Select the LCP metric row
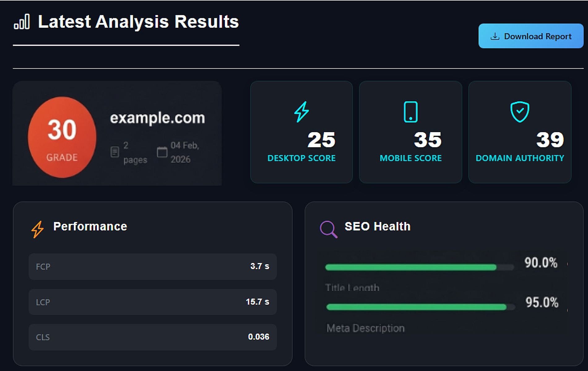The width and height of the screenshot is (588, 371). point(153,302)
